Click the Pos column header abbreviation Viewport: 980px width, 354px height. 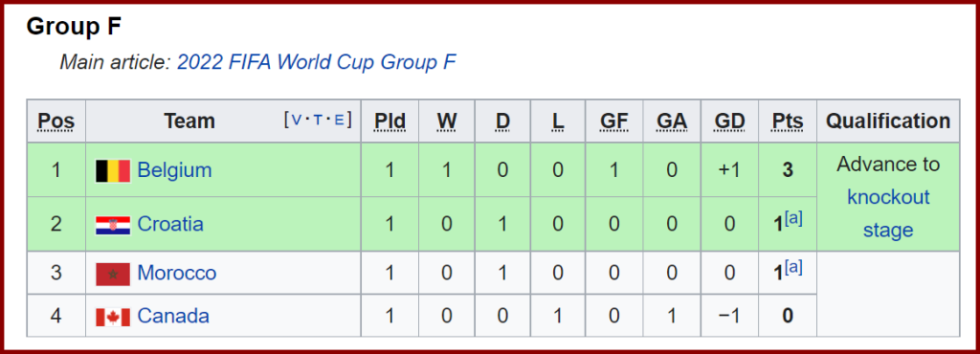[x=56, y=122]
